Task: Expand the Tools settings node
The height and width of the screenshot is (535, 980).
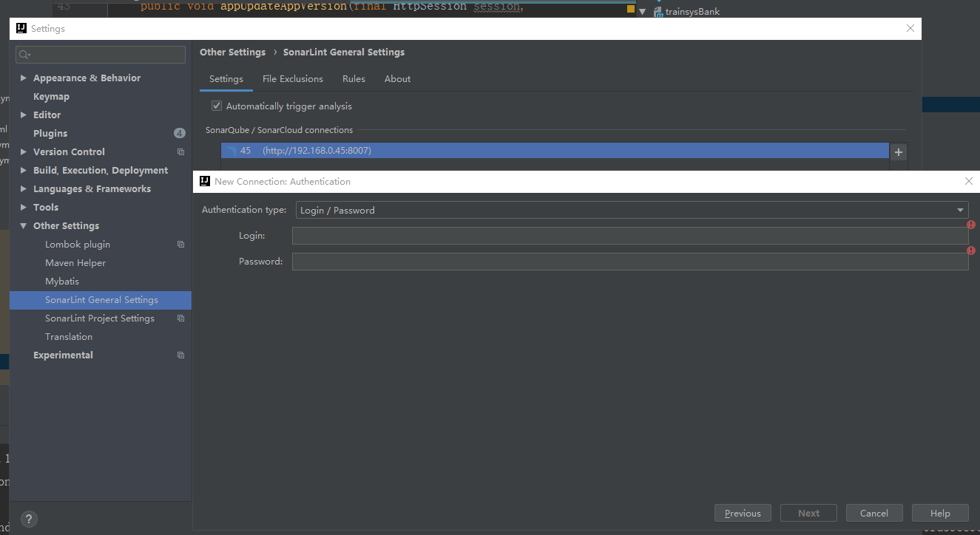Action: click(24, 208)
